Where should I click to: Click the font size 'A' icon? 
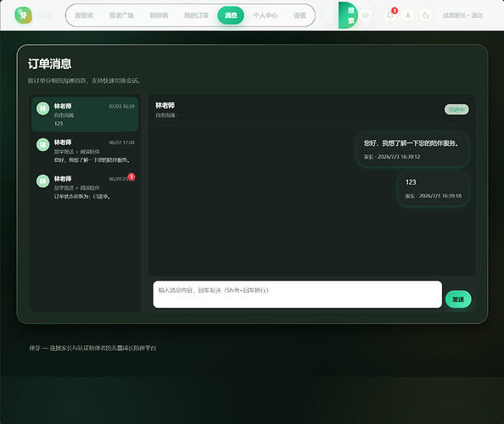[x=408, y=15]
